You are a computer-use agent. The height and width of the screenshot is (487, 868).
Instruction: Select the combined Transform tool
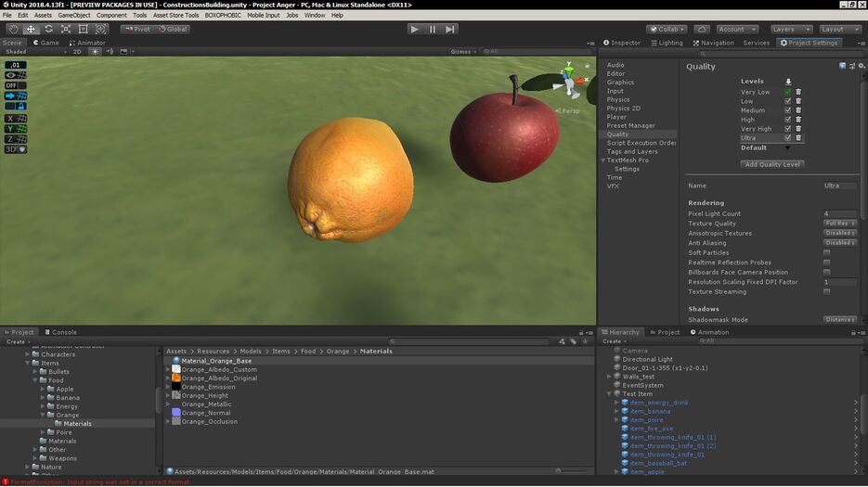tap(101, 29)
